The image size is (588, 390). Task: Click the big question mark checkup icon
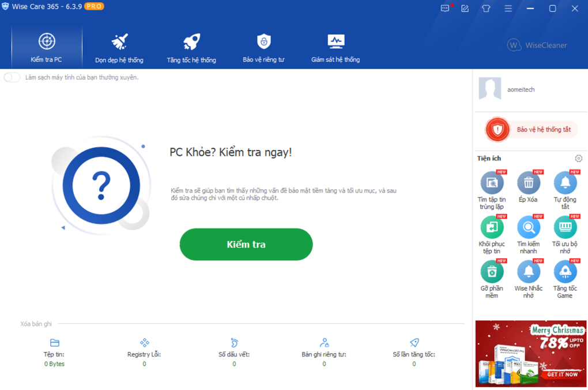click(x=101, y=185)
